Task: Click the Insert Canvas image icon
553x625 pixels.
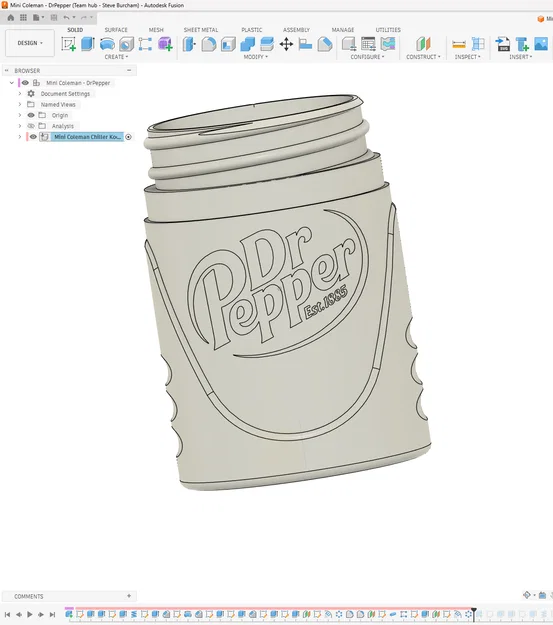Action: click(541, 44)
